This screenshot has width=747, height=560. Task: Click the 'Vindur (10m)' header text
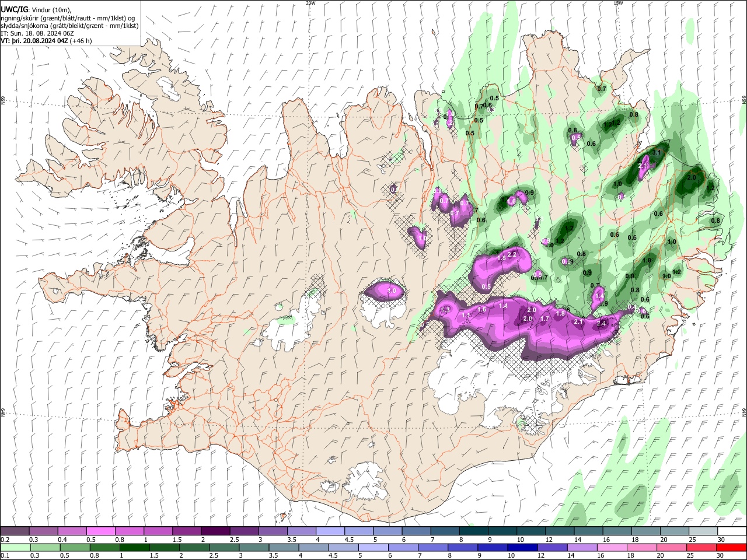[x=50, y=10]
